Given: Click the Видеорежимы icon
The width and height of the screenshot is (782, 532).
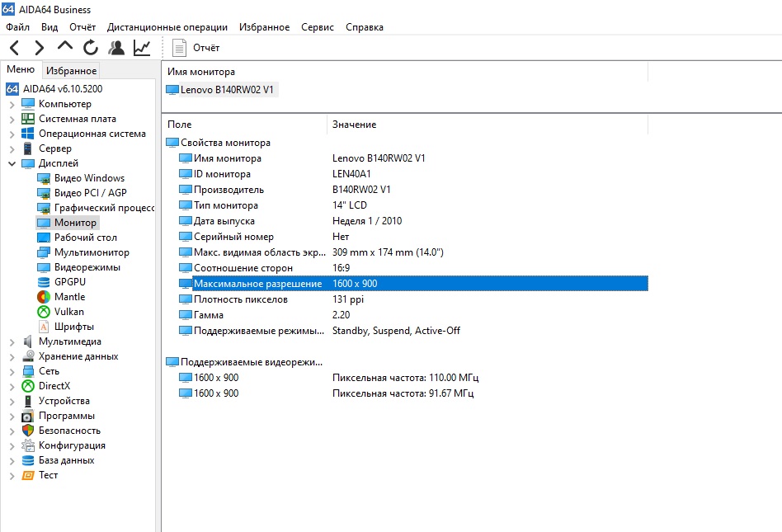Looking at the screenshot, I should coord(44,267).
